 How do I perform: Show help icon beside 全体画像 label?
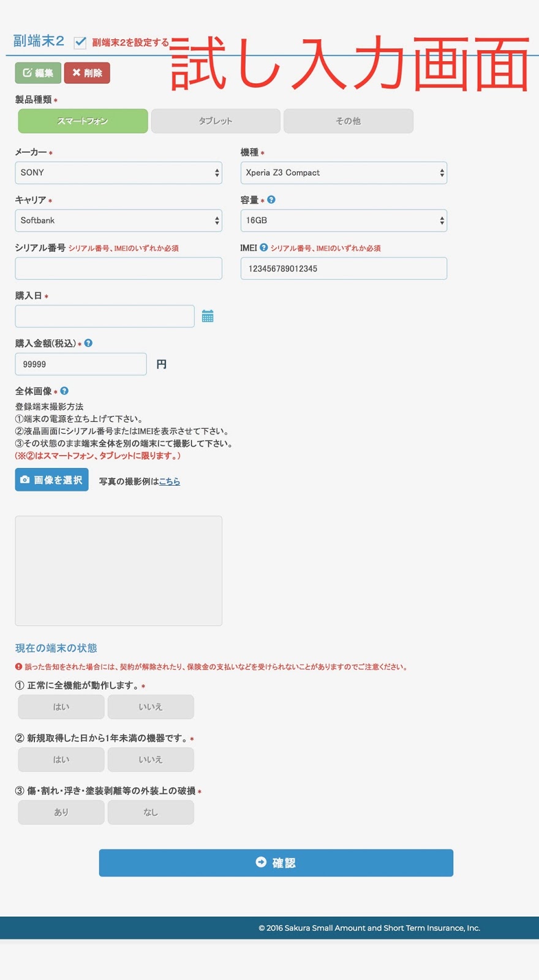coord(64,391)
